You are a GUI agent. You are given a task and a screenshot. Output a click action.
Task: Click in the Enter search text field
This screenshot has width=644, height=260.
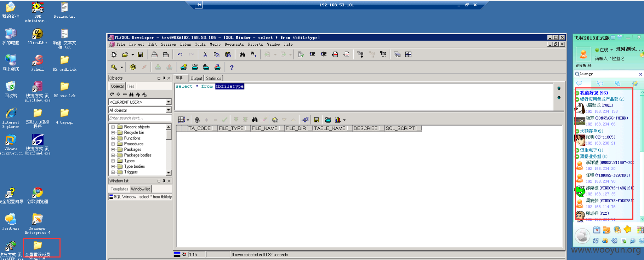140,118
